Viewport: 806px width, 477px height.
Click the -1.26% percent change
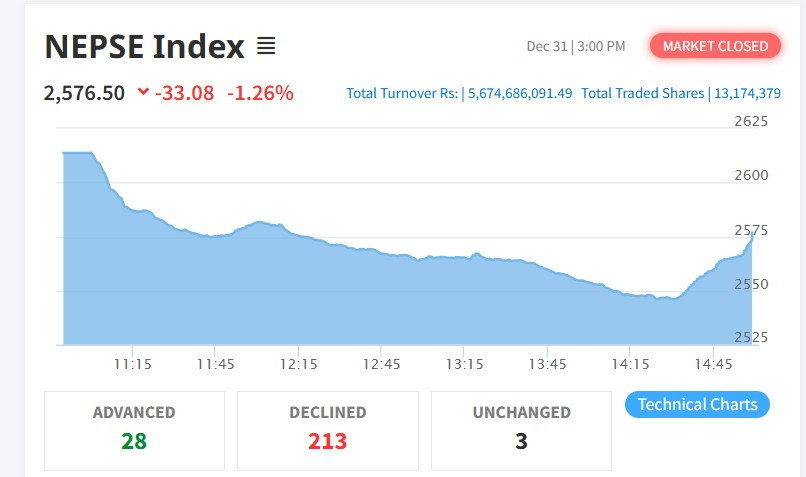coord(260,93)
